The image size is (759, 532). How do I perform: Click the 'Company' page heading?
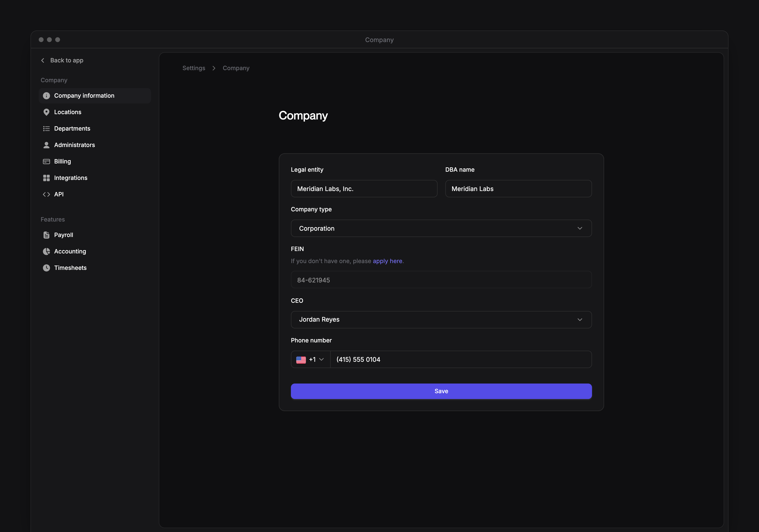click(x=303, y=116)
